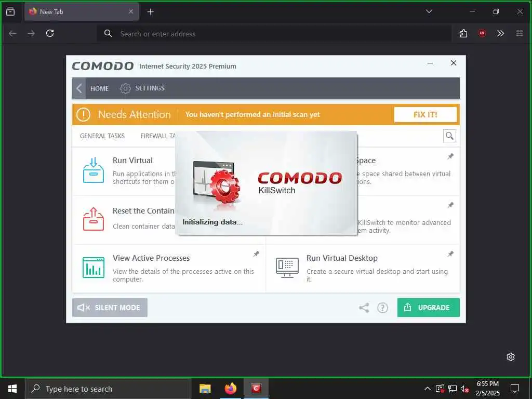Close the New Tab tab
This screenshot has width=532, height=399.
tap(131, 11)
